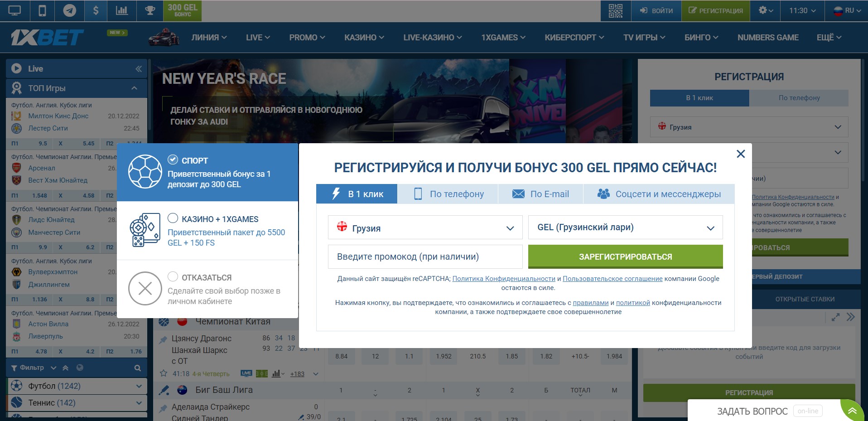868x421 pixels.
Task: Open the БИНГО menu
Action: coord(701,38)
